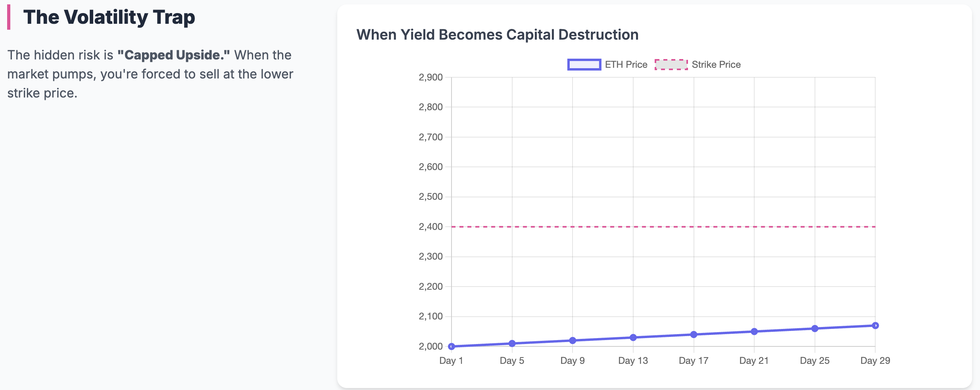This screenshot has width=980, height=390.
Task: Click the Day 29 x-axis label
Action: point(875,361)
